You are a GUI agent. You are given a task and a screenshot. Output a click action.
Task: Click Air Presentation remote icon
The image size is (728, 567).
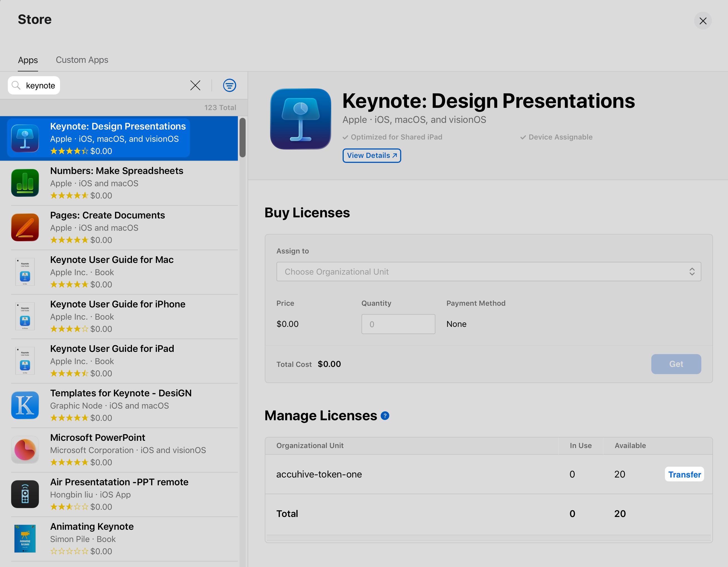pyautogui.click(x=25, y=494)
